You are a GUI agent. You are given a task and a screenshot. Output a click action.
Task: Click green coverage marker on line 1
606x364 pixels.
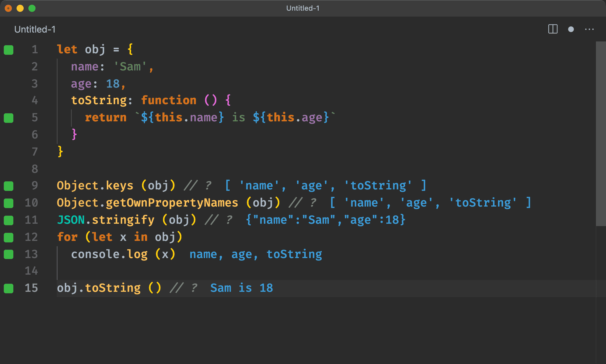click(9, 50)
